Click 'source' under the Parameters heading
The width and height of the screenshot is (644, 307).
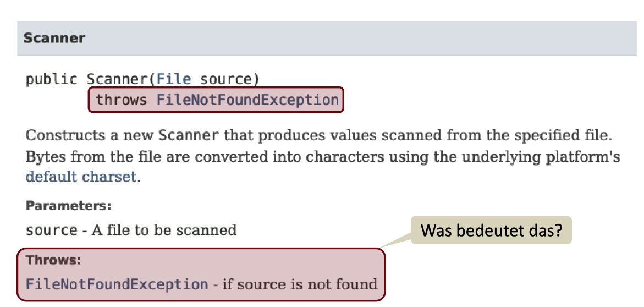[x=51, y=230]
